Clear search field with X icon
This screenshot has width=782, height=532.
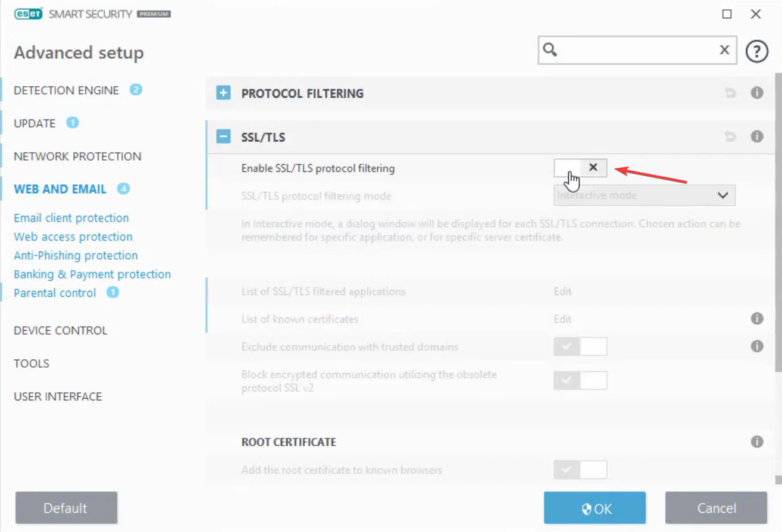pos(724,51)
